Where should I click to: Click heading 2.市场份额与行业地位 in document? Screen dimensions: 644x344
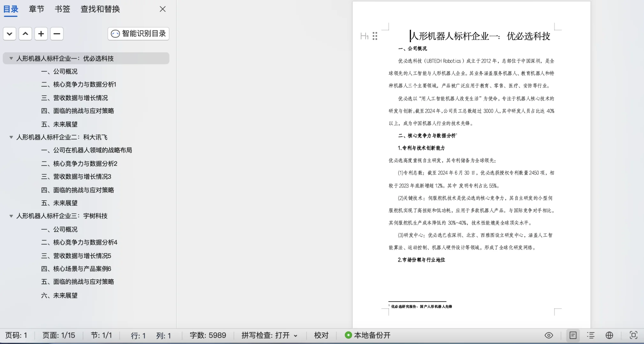(421, 260)
